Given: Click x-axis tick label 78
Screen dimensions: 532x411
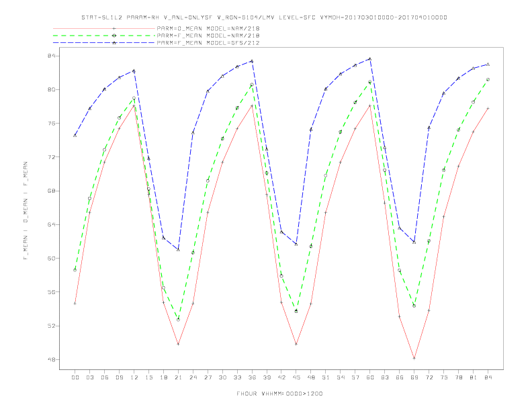Looking at the screenshot, I should click(459, 377).
